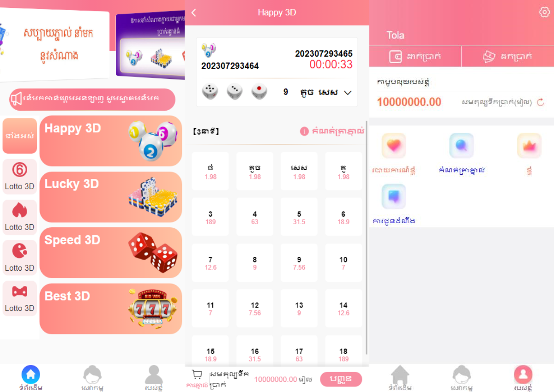Open the blue notification message icon
This screenshot has width=554, height=392.
point(394,196)
